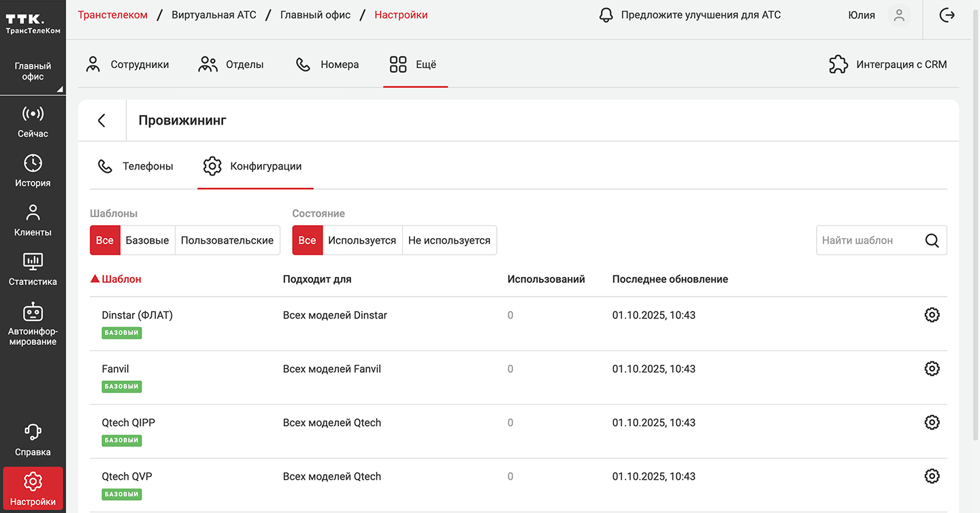Viewport: 980px width, 513px height.
Task: Filter templates by Базовые
Action: click(x=147, y=240)
